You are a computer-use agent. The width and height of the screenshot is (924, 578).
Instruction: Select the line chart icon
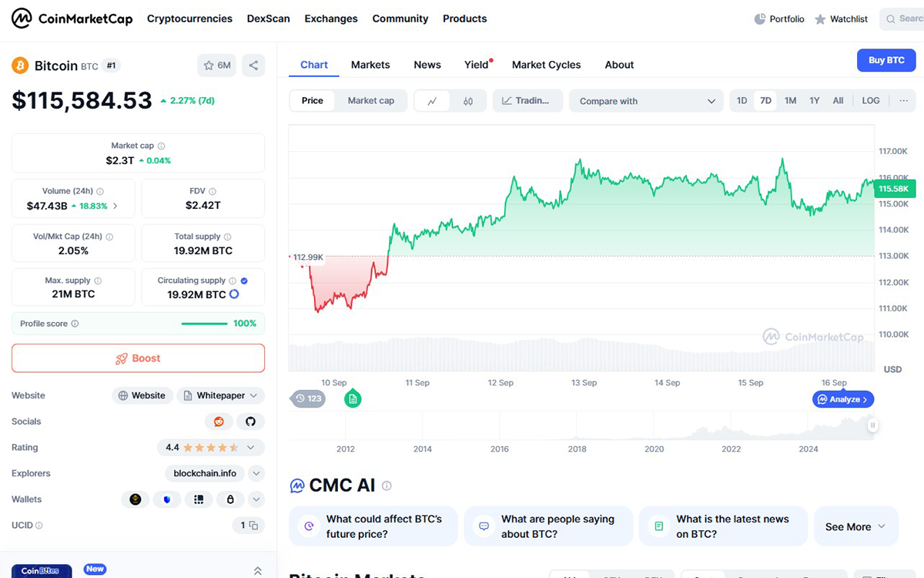click(x=432, y=100)
